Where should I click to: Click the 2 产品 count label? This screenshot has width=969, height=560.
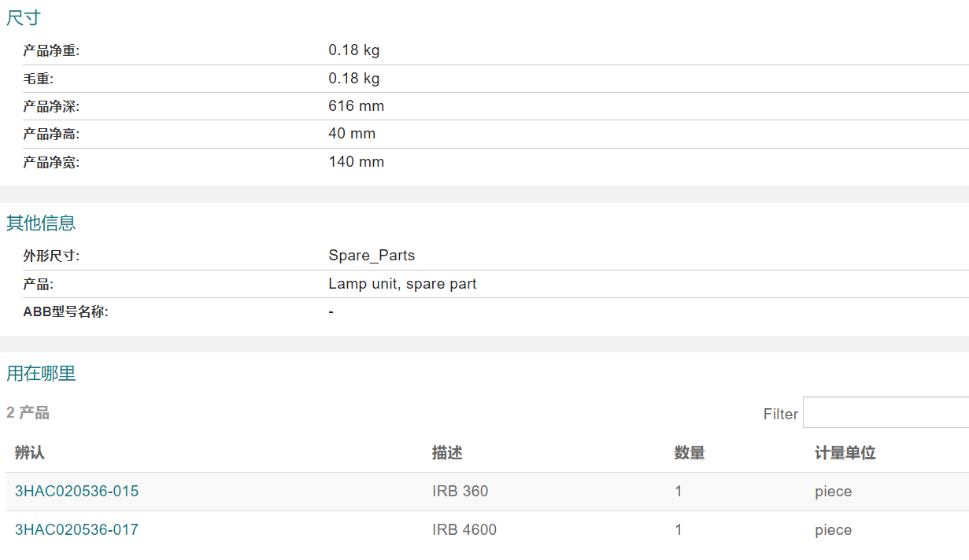point(28,413)
